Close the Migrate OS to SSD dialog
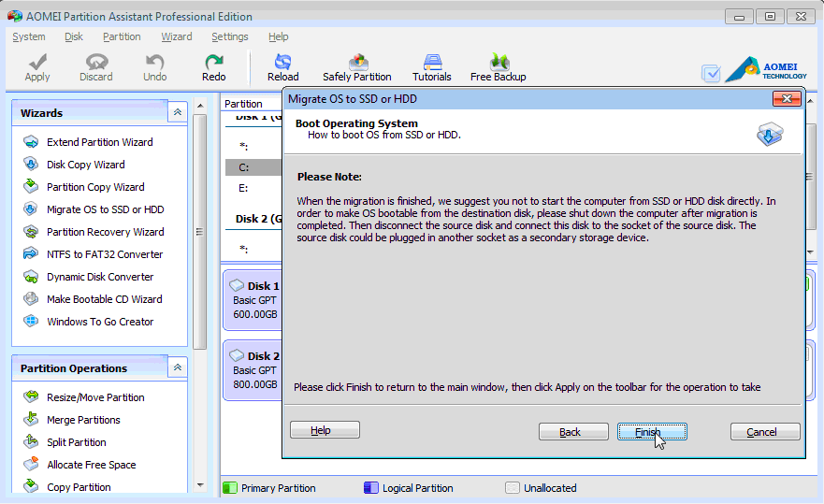The height and width of the screenshot is (504, 824). [x=787, y=99]
